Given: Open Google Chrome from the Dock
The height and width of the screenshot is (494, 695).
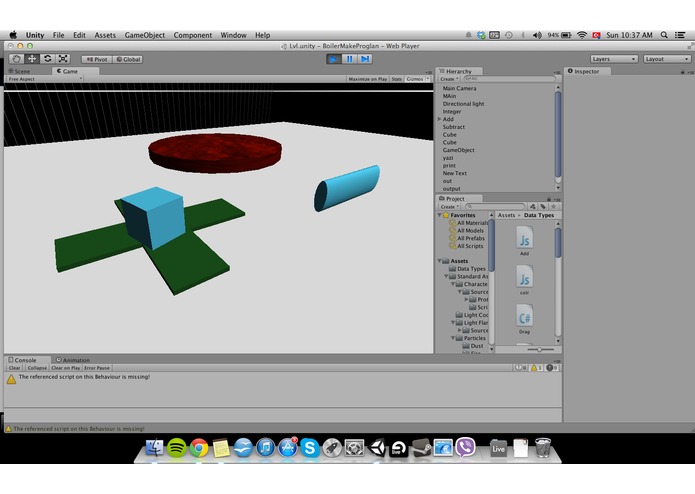Looking at the screenshot, I should pyautogui.click(x=199, y=448).
